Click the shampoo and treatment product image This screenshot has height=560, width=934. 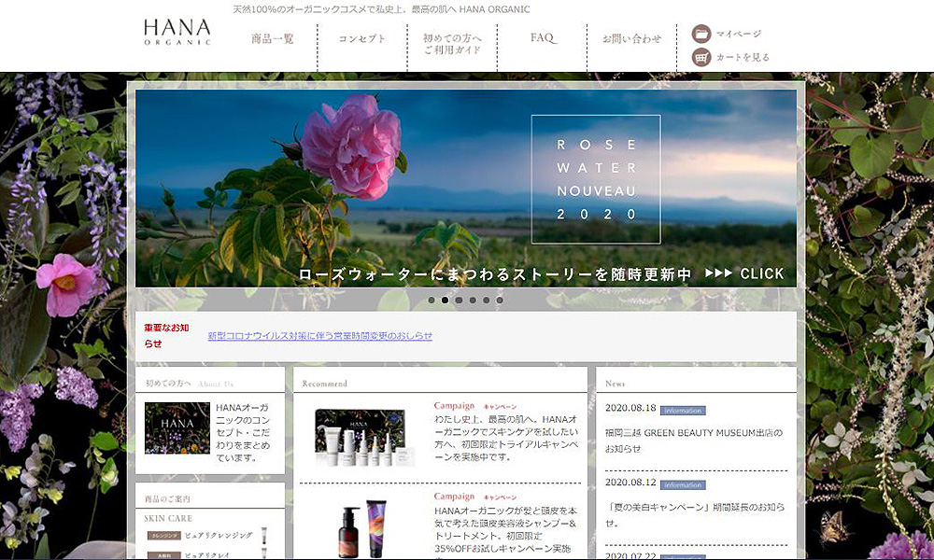(364, 529)
